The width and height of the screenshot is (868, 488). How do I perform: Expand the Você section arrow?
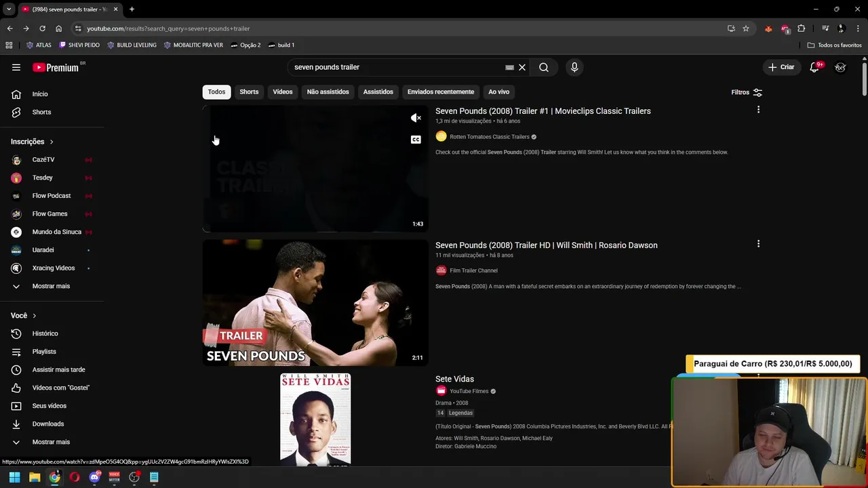34,316
